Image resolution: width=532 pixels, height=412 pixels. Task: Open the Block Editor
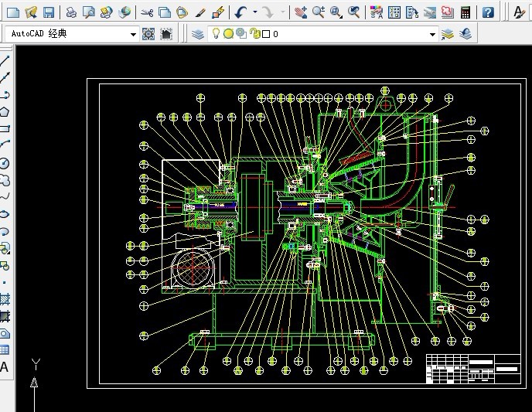click(x=218, y=13)
